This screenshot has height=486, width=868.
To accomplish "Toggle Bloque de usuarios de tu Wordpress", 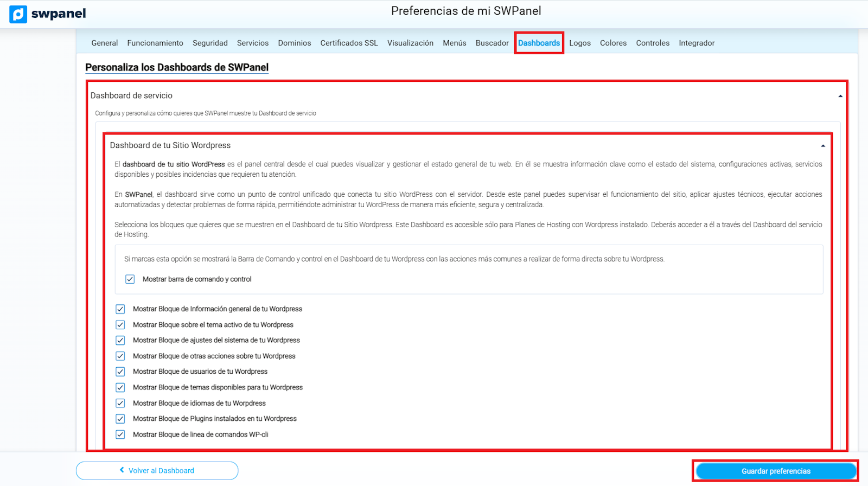I will [x=120, y=372].
